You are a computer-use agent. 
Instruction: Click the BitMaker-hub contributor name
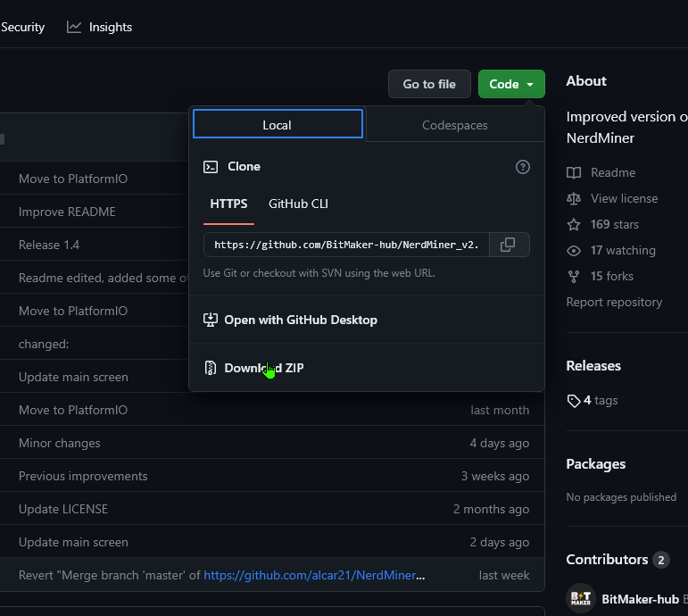click(640, 599)
